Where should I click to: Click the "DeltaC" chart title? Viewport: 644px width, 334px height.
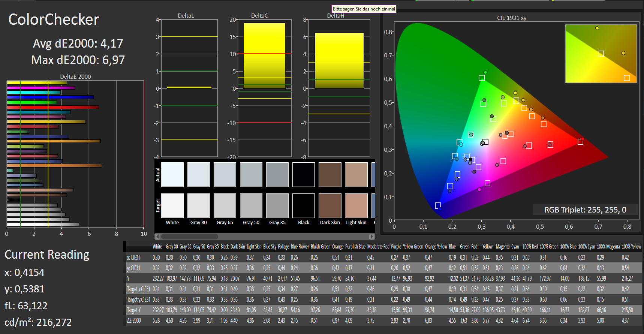[x=259, y=16]
